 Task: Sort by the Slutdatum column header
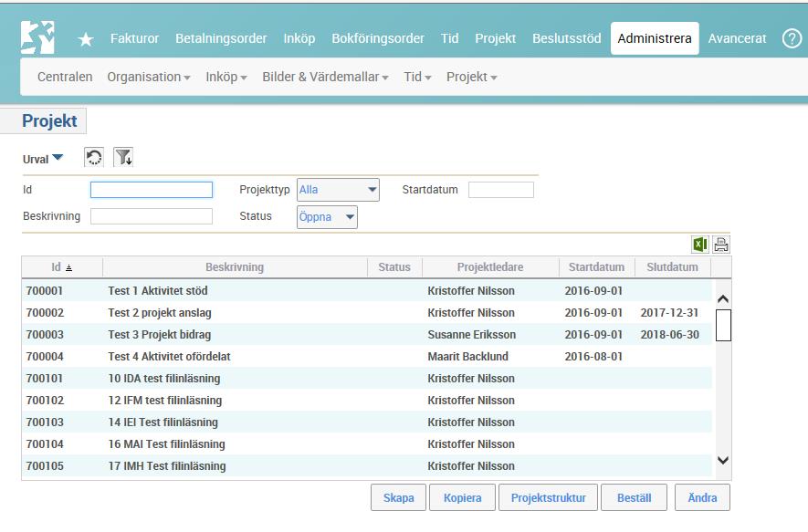[672, 266]
